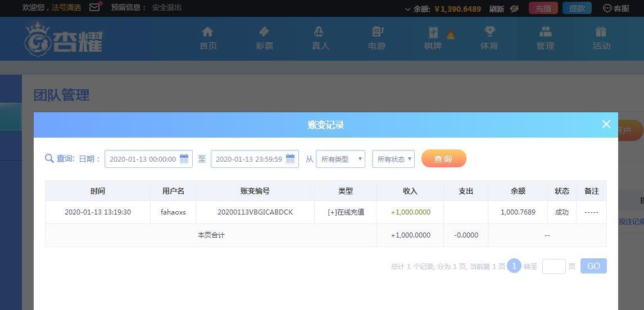Click the 类型 column header
The width and height of the screenshot is (644, 310).
coord(346,191)
